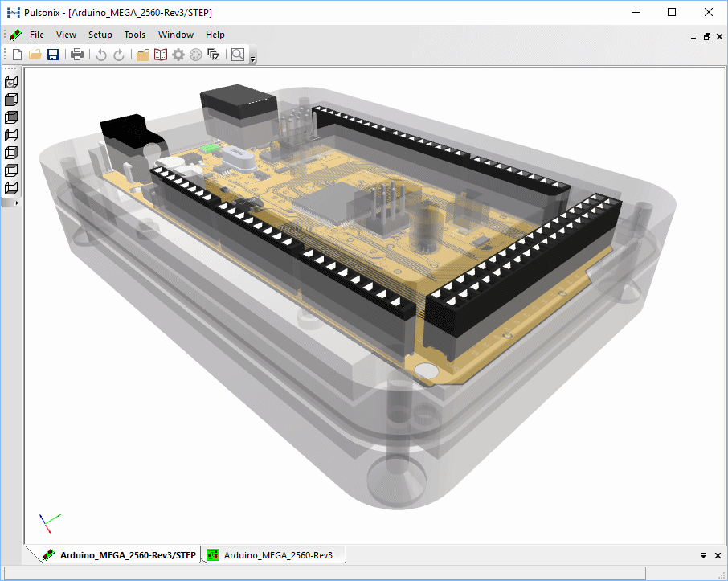The height and width of the screenshot is (581, 728).
Task: Restore down the inner document window
Action: point(707,36)
